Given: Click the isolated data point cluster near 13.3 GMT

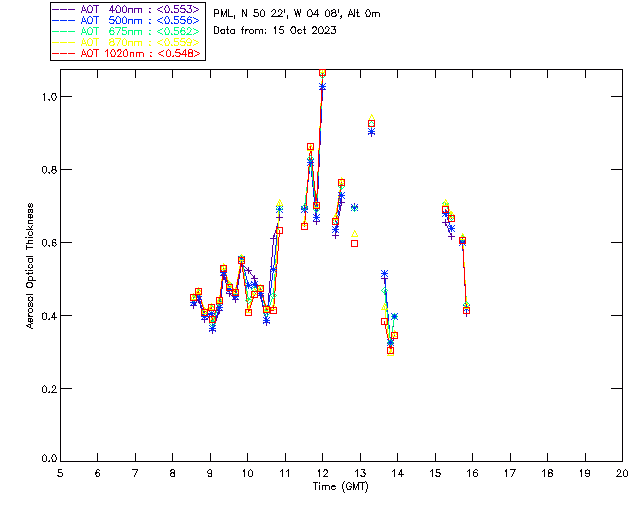Looking at the screenshot, I should tap(372, 124).
